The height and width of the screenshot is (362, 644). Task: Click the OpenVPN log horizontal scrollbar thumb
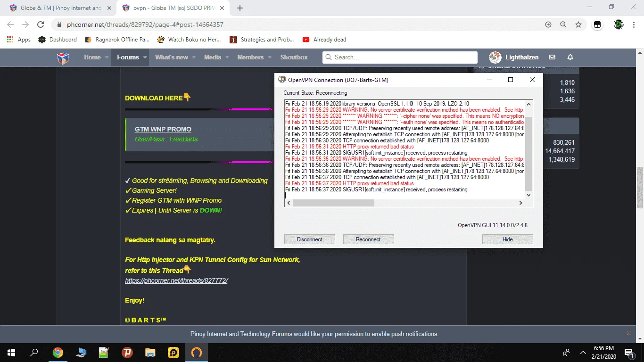[x=333, y=203]
